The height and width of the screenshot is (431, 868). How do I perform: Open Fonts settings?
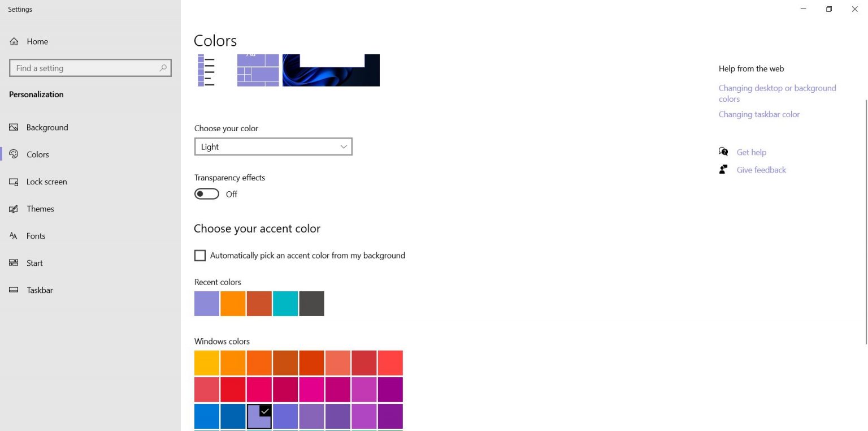[36, 236]
